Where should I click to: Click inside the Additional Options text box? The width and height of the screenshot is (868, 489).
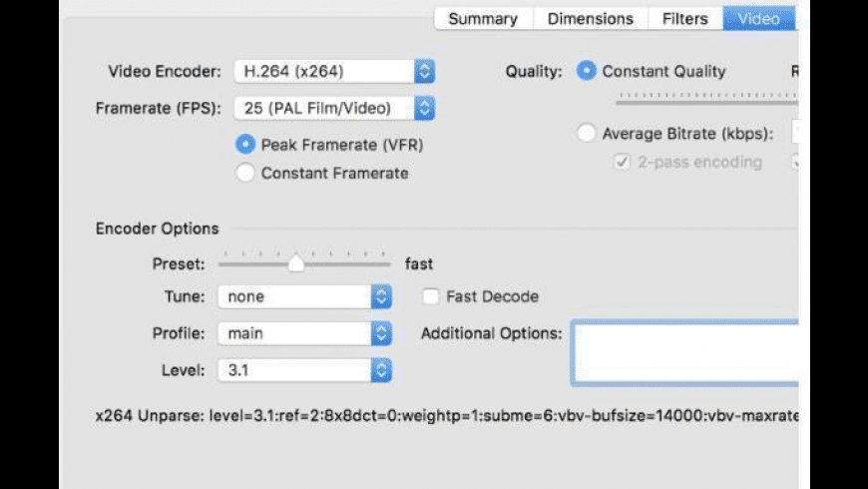(684, 351)
